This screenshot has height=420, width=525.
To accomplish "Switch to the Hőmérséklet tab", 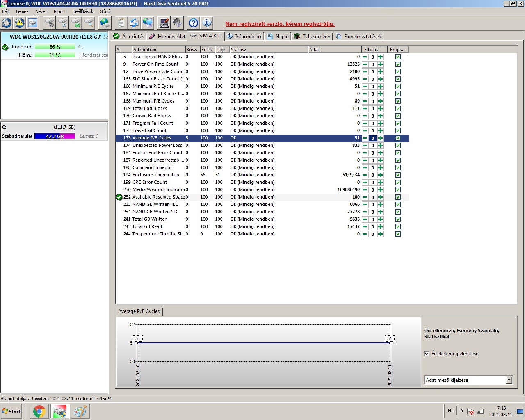I will tap(167, 37).
